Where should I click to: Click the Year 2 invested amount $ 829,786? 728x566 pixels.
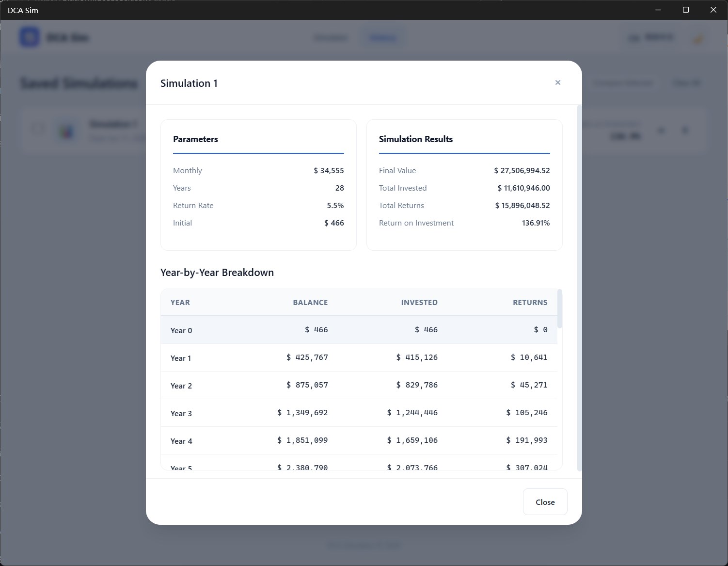[x=417, y=385]
